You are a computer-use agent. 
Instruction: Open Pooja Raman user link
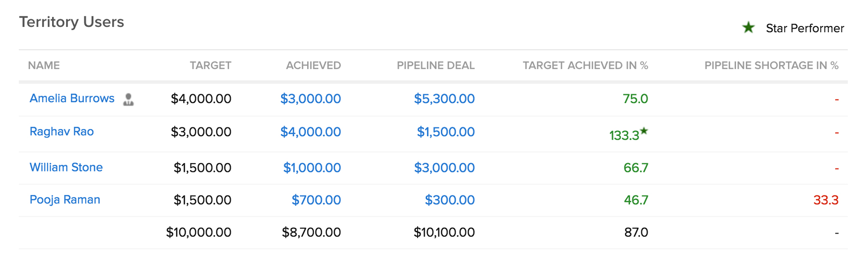pos(65,199)
